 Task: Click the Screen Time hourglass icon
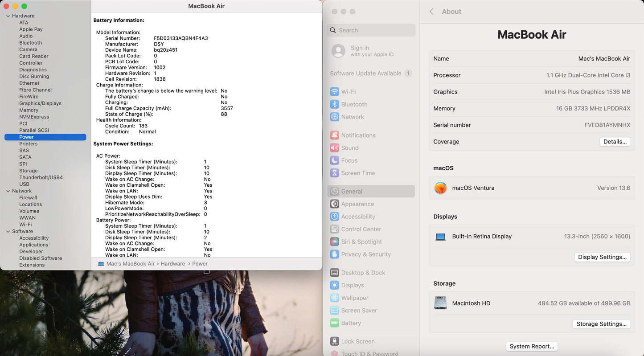click(334, 173)
